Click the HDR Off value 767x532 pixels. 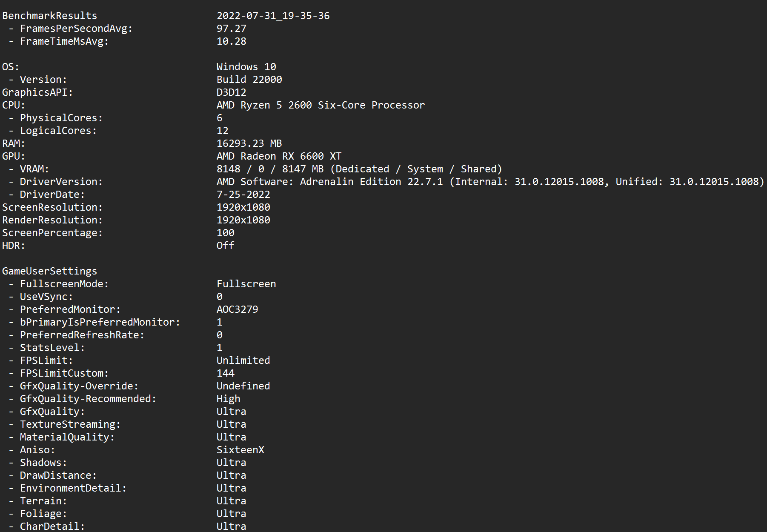[x=225, y=246]
